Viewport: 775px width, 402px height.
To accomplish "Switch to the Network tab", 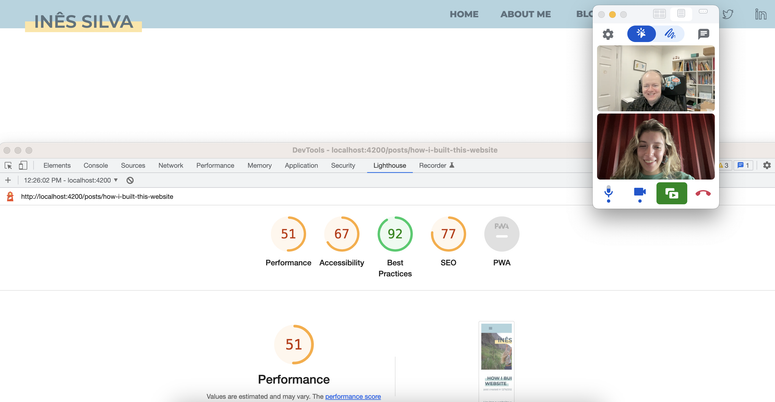I will (x=170, y=165).
